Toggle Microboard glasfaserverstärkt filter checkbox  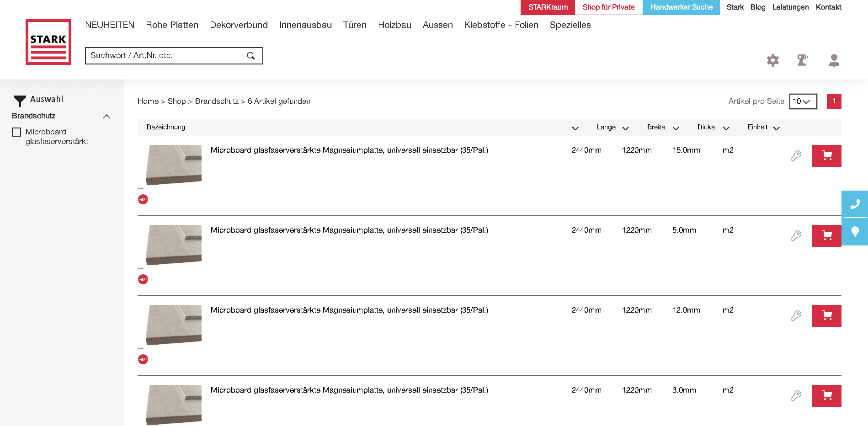(x=16, y=132)
